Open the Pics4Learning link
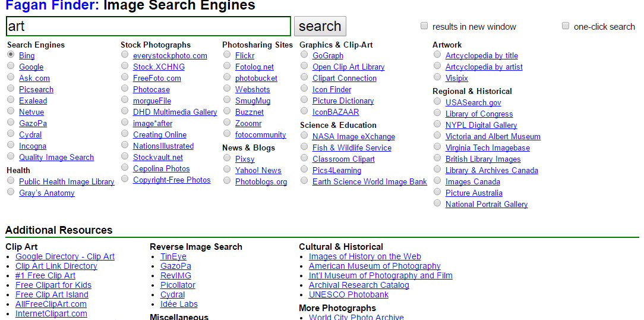 pos(337,170)
